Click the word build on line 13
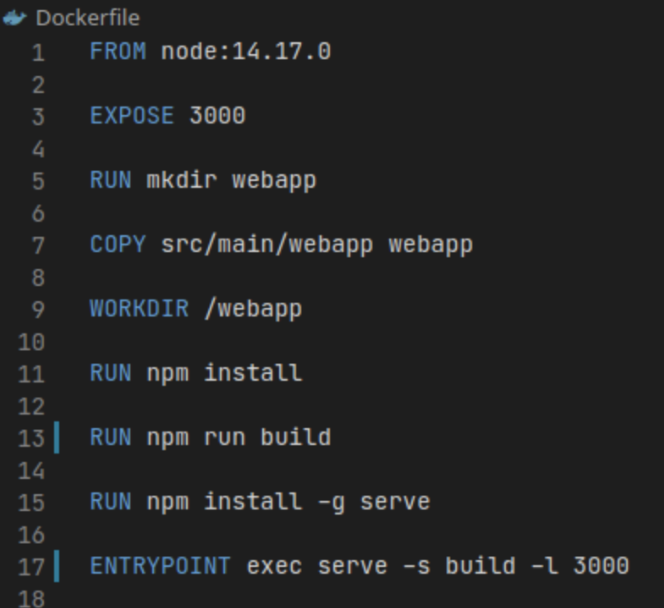Image resolution: width=664 pixels, height=608 pixels. (x=295, y=437)
